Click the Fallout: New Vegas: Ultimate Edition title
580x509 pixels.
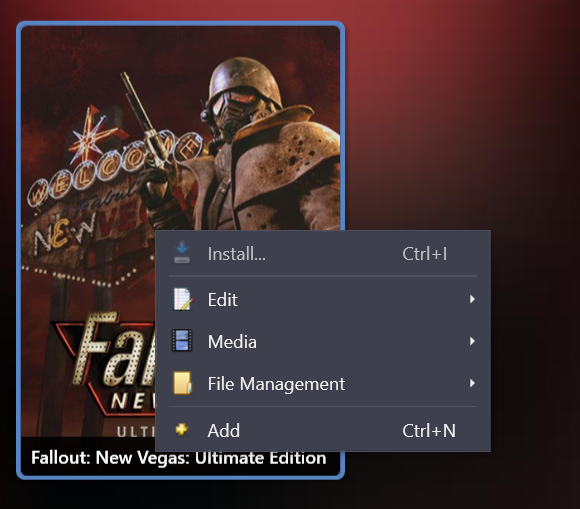(179, 458)
